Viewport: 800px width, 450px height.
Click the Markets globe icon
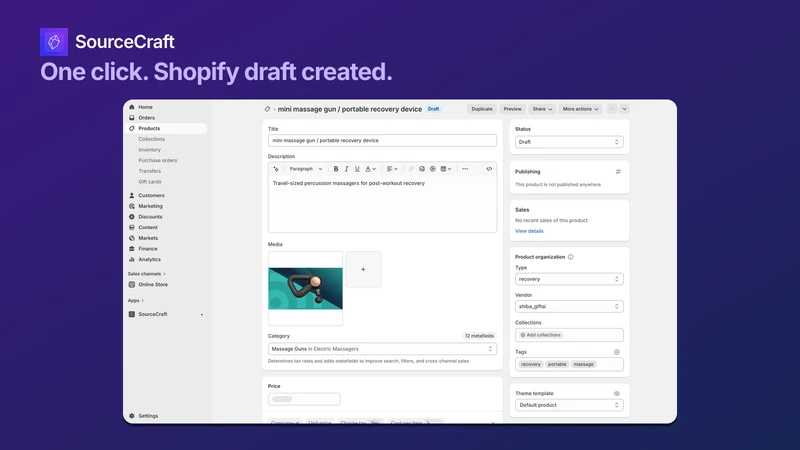coord(132,238)
